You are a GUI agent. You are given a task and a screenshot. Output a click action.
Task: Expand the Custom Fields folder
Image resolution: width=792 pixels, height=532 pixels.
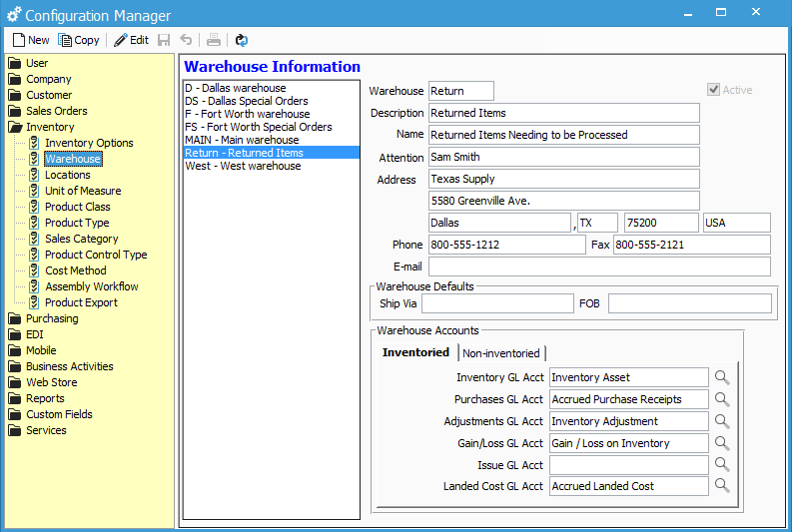pyautogui.click(x=15, y=414)
